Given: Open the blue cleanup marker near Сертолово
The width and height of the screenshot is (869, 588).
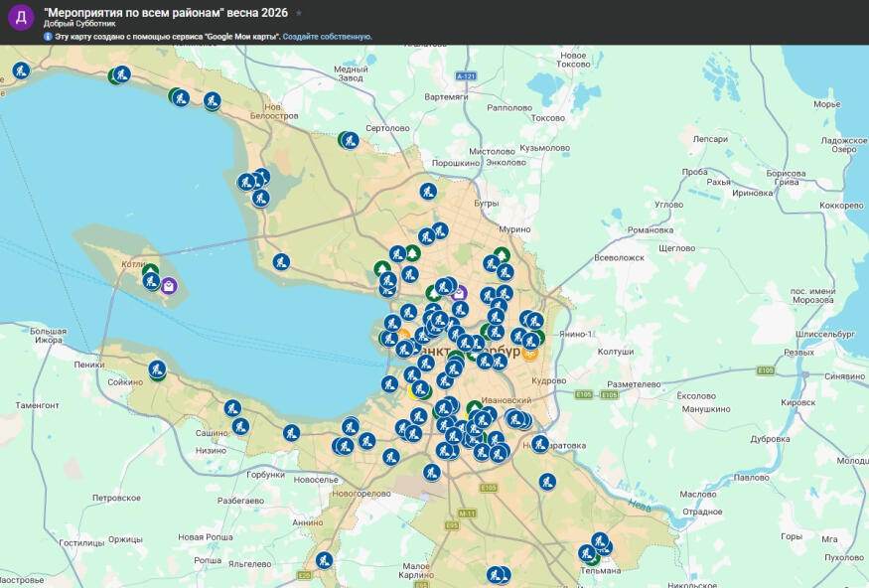Looking at the screenshot, I should point(350,140).
